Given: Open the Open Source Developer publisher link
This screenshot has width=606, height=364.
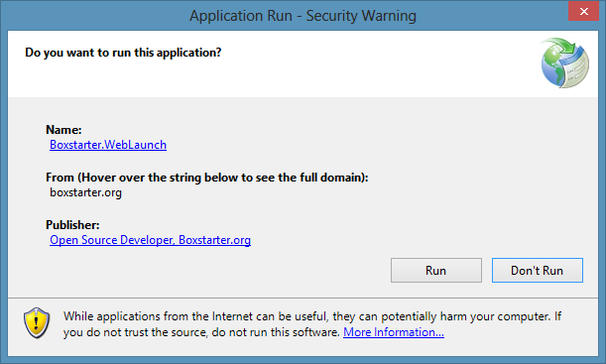Looking at the screenshot, I should pos(150,240).
